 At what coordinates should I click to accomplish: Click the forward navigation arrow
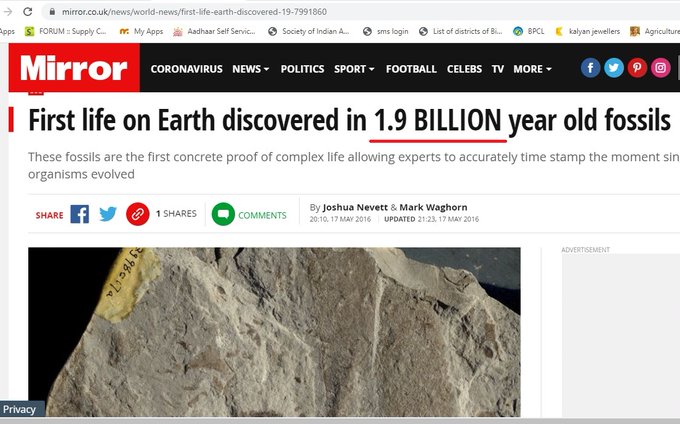pyautogui.click(x=7, y=12)
